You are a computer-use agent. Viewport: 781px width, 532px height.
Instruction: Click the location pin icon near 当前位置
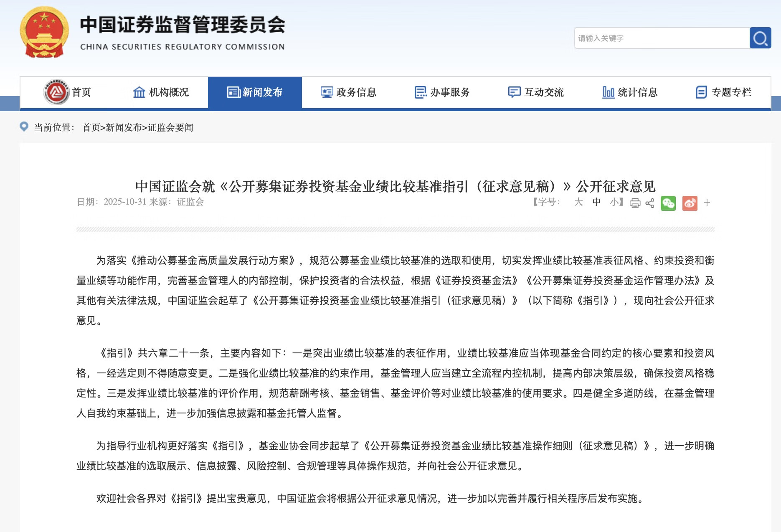pyautogui.click(x=24, y=127)
